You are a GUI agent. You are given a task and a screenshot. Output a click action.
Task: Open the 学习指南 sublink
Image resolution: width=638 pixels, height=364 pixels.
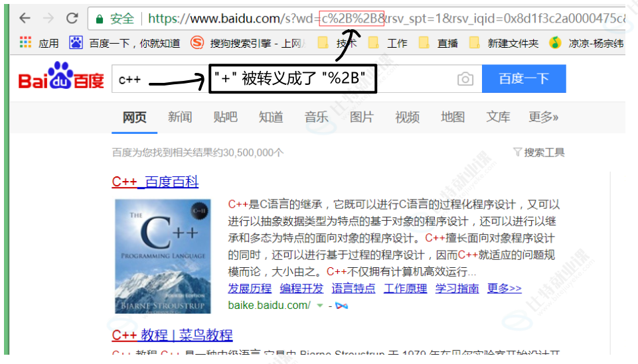(x=457, y=288)
